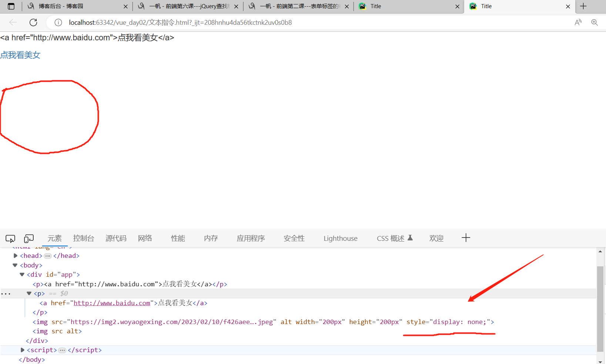Switch to the inactive Title tab
This screenshot has height=364, width=606.
coord(409,6)
